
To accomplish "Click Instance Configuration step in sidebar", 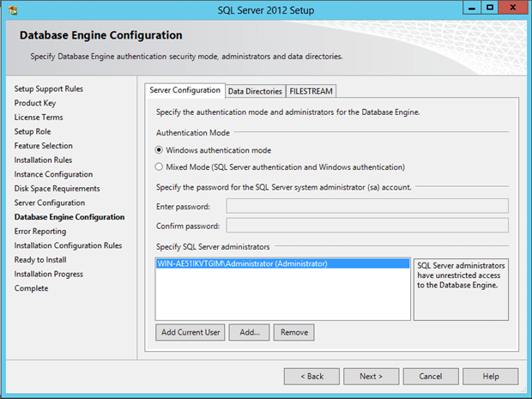I will point(53,174).
